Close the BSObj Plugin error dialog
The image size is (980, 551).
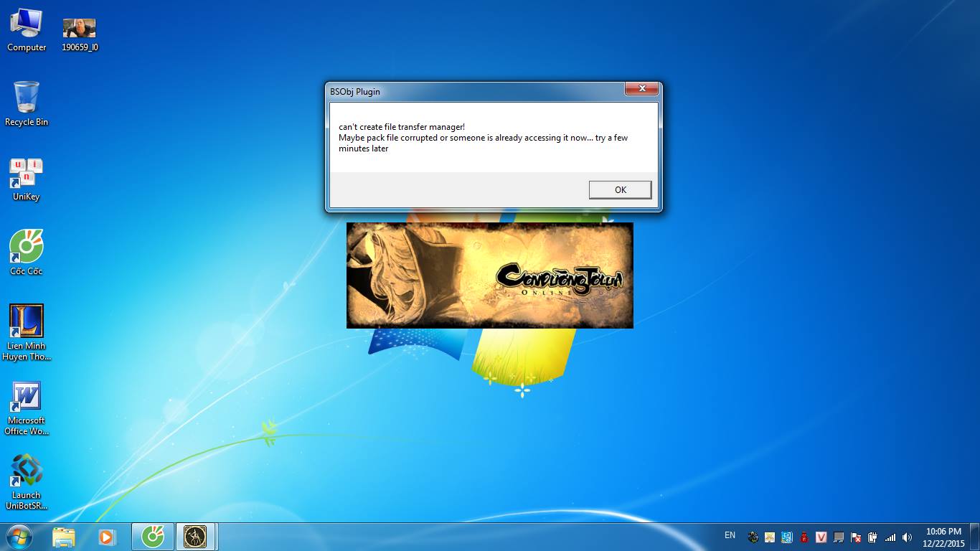coord(641,89)
